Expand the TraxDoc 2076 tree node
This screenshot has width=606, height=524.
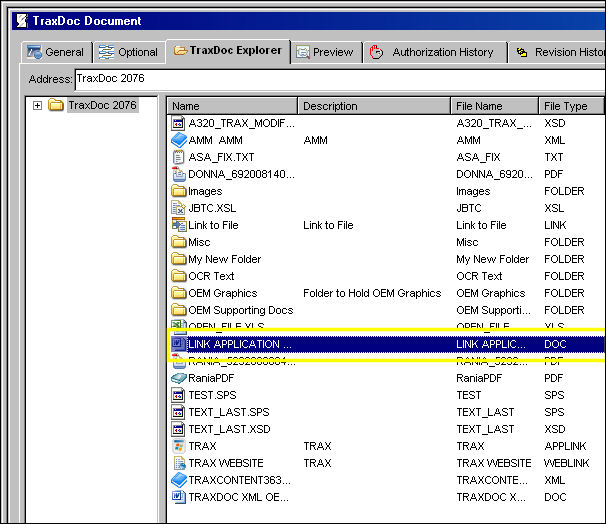click(x=37, y=105)
